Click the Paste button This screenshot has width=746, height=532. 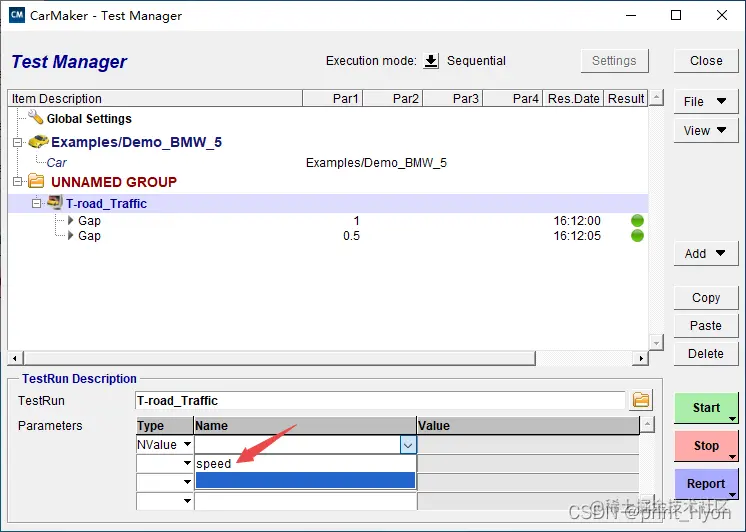pyautogui.click(x=706, y=326)
